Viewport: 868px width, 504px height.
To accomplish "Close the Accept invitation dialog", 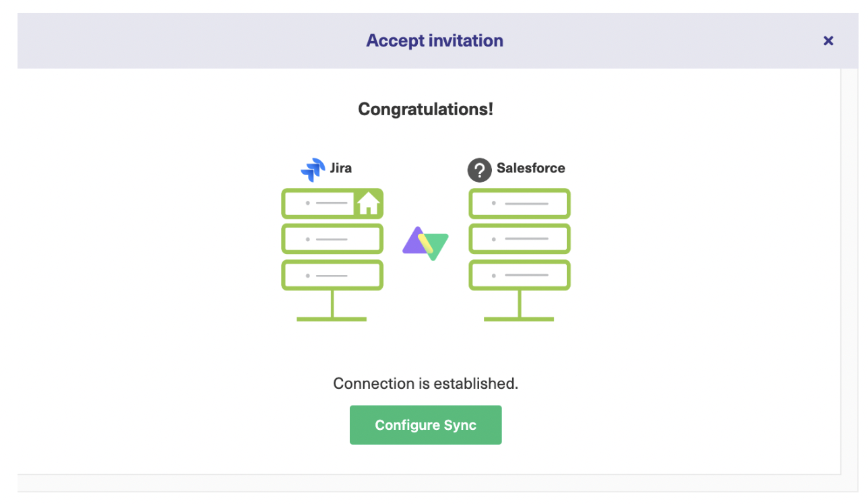I will [828, 40].
